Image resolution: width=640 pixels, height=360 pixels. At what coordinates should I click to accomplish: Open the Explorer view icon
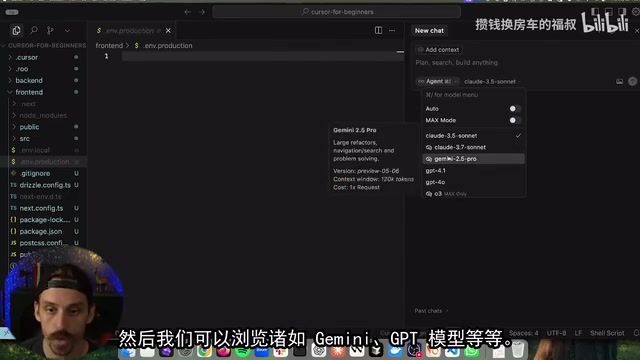coord(16,30)
